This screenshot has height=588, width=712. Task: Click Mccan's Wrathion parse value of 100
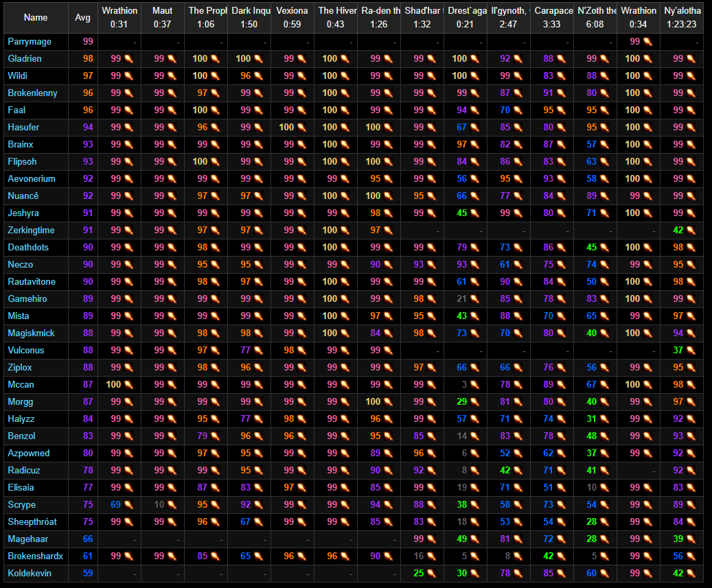(113, 385)
